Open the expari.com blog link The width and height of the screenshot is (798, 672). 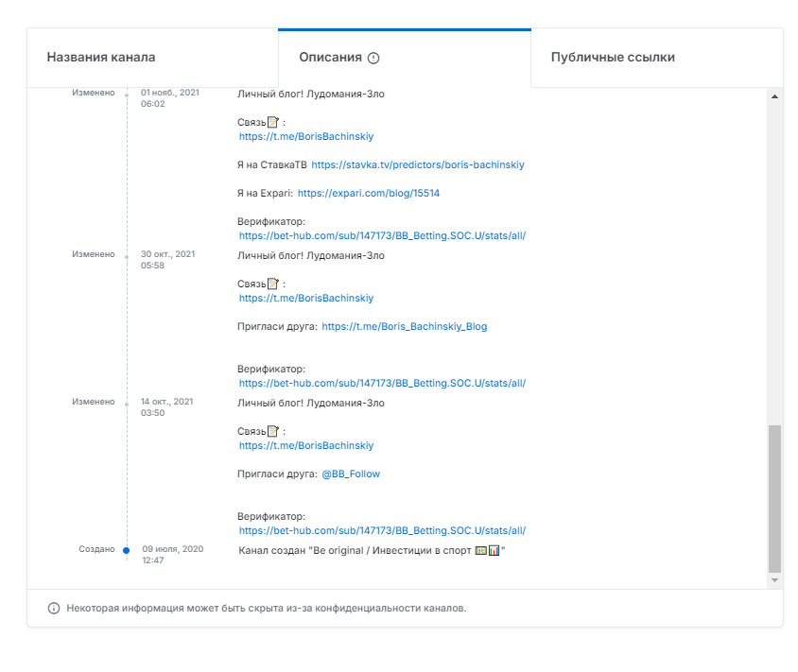pos(368,193)
